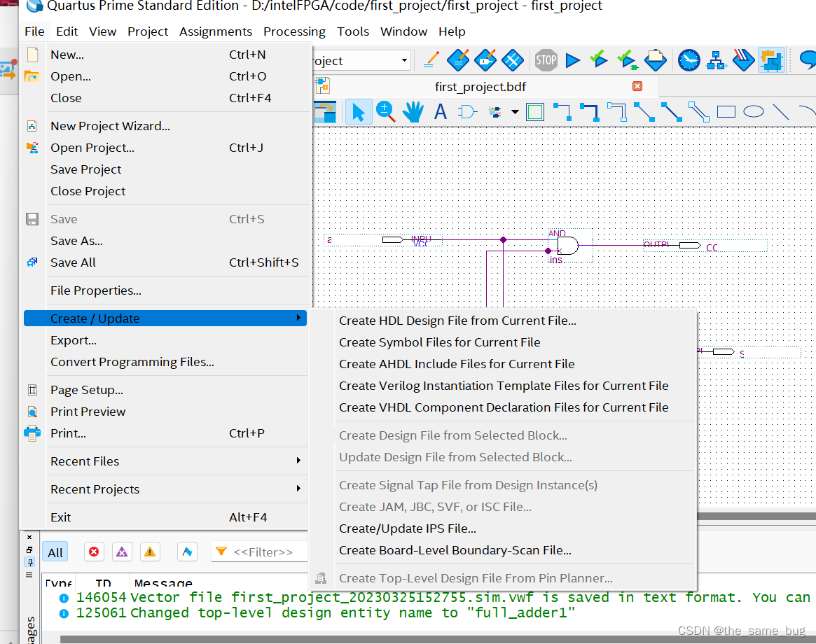Close the first_project.bdf tab
Viewport: 816px width, 644px height.
pyautogui.click(x=637, y=86)
